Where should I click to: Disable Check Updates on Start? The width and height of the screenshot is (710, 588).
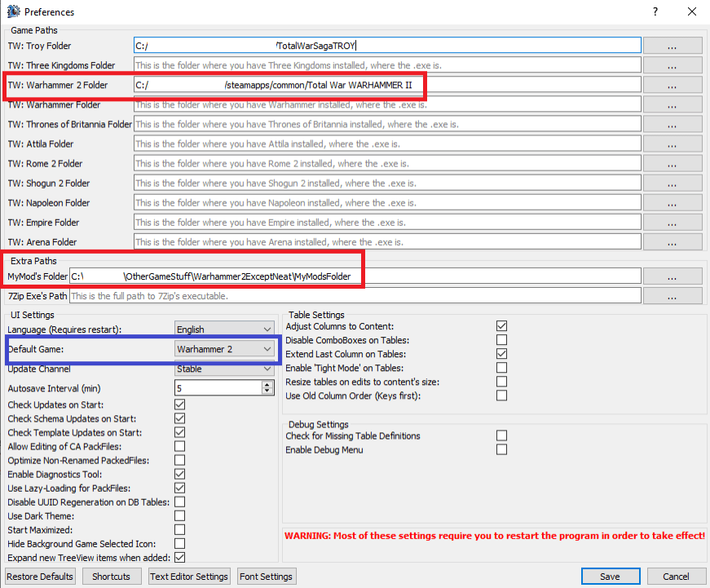pos(179,405)
